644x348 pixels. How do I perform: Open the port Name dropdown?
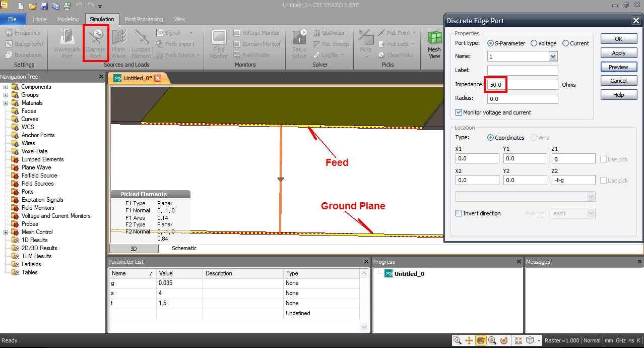pos(553,56)
